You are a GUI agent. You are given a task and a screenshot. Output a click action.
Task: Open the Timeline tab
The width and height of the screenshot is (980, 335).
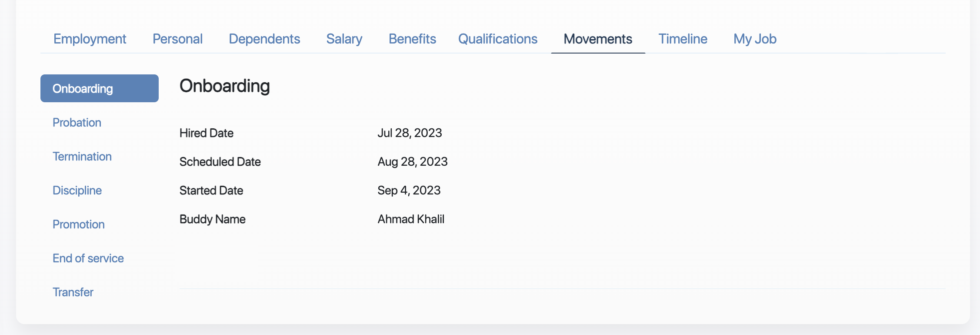pyautogui.click(x=683, y=39)
